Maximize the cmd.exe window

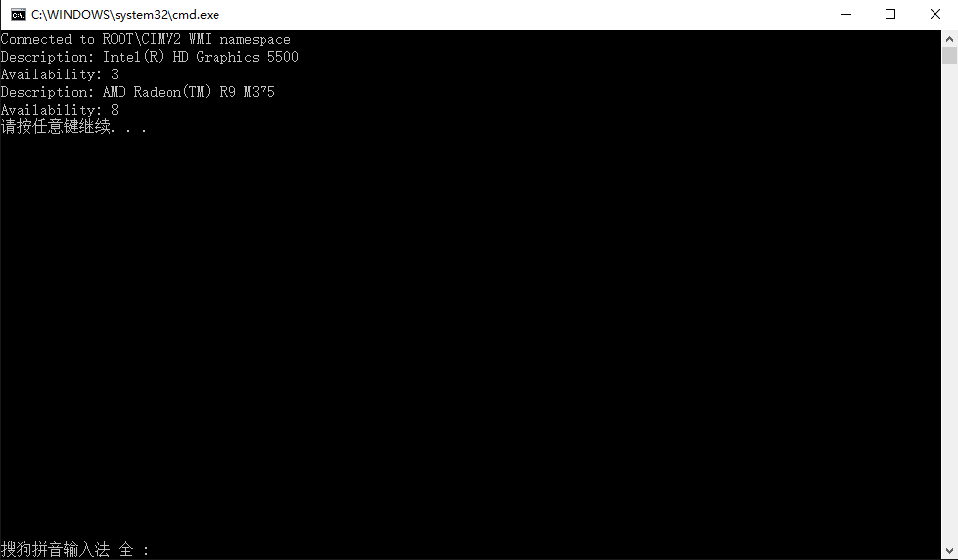point(890,14)
